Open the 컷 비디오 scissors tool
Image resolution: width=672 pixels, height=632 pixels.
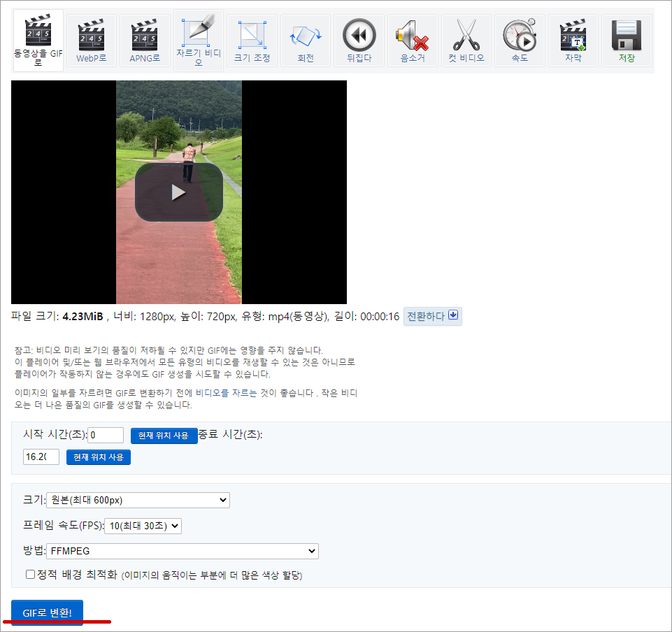tap(466, 41)
